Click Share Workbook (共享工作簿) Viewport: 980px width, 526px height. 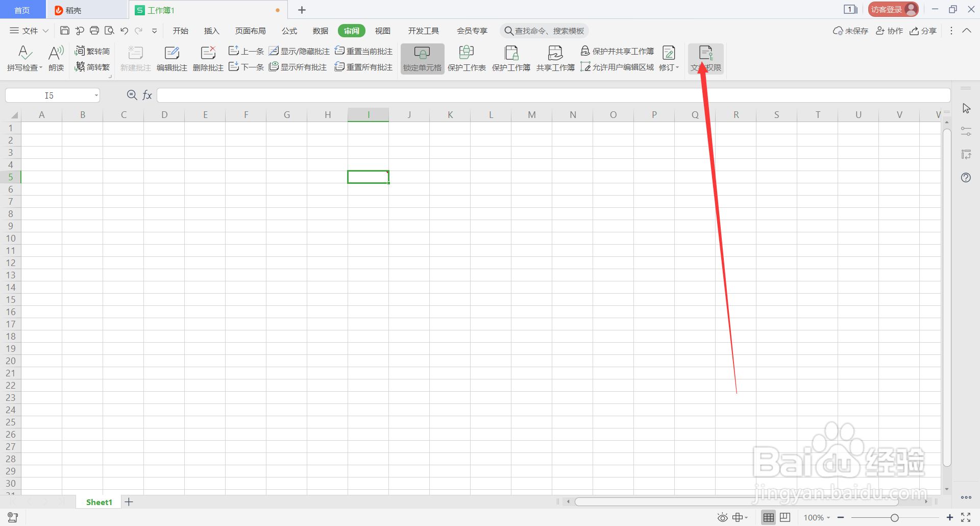pos(555,59)
